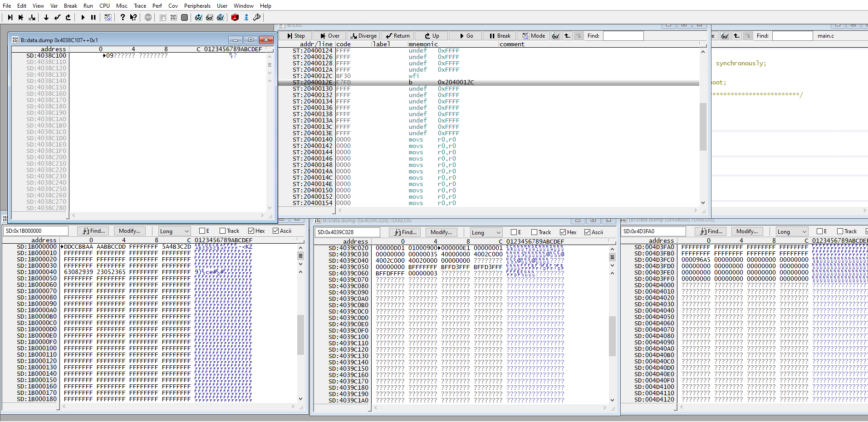The width and height of the screenshot is (868, 422).
Task: Open Long width dropdown in SD:0x4D3FA0 dump
Action: click(791, 231)
